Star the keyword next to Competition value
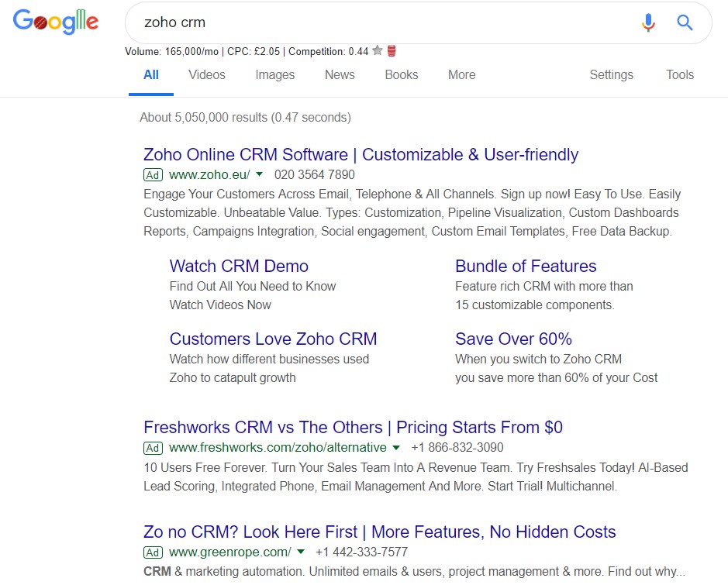 pyautogui.click(x=378, y=50)
